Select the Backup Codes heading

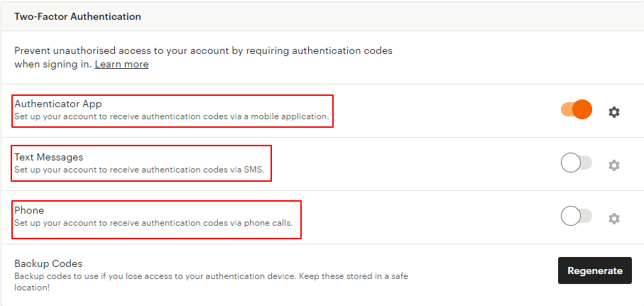(48, 263)
